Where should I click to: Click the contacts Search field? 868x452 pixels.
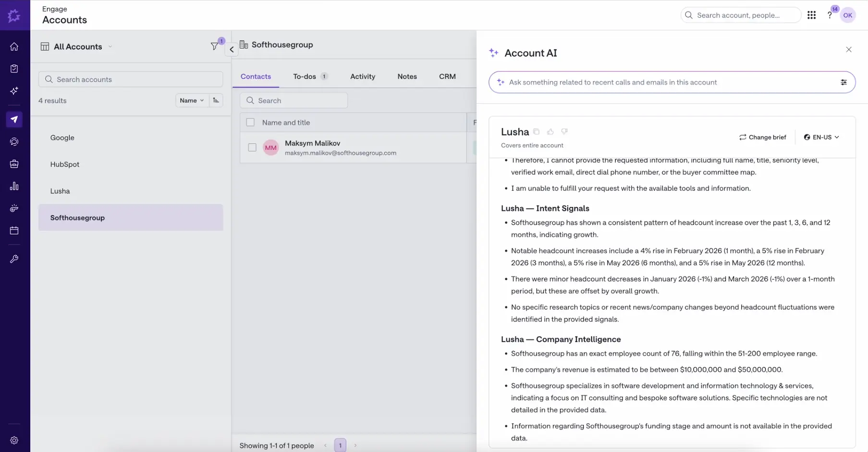tap(293, 100)
